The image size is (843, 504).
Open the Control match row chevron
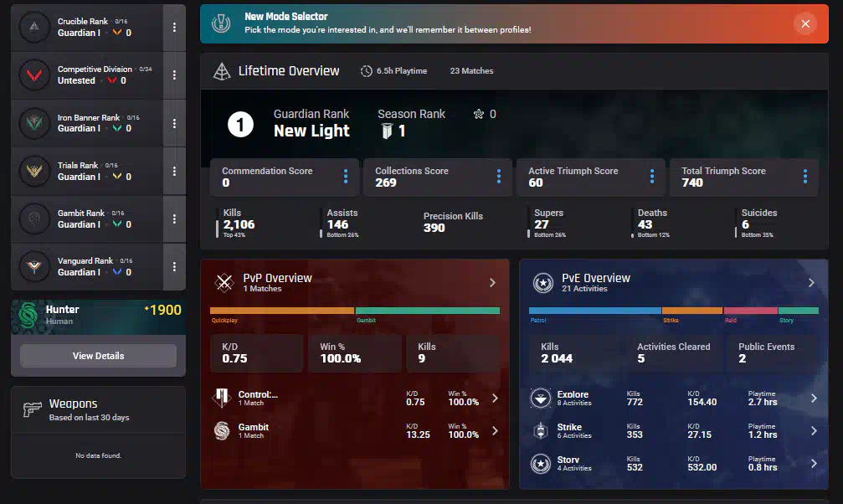pos(495,399)
